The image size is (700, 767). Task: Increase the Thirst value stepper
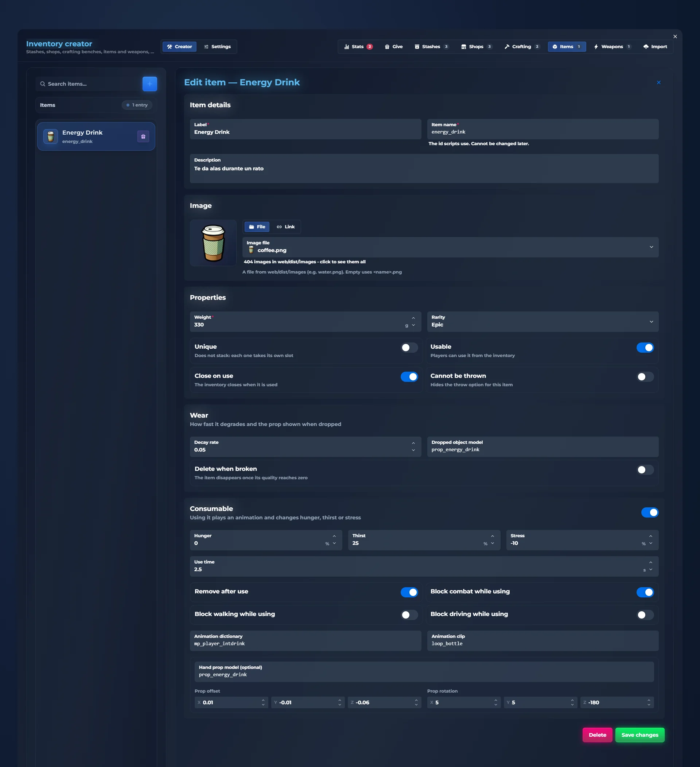[493, 536]
